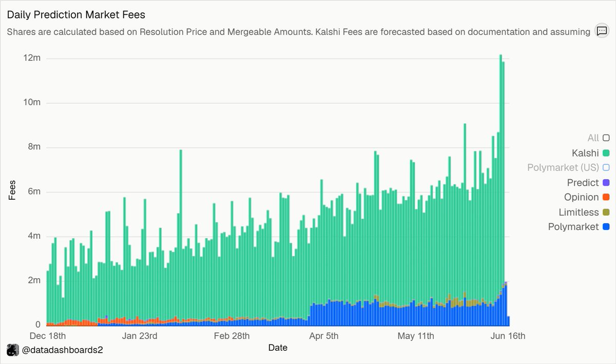
Task: Click the chart description text about Kalshi Fees
Action: [298, 32]
